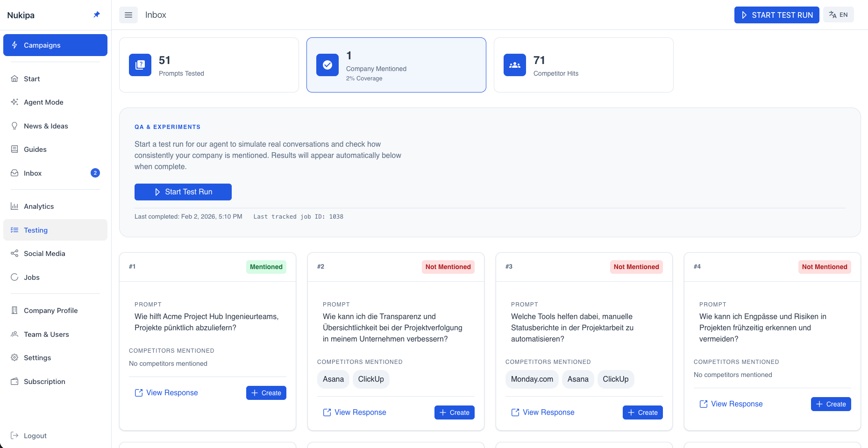Image resolution: width=868 pixels, height=448 pixels.
Task: Click the Competitor Hits people icon
Action: pos(515,65)
